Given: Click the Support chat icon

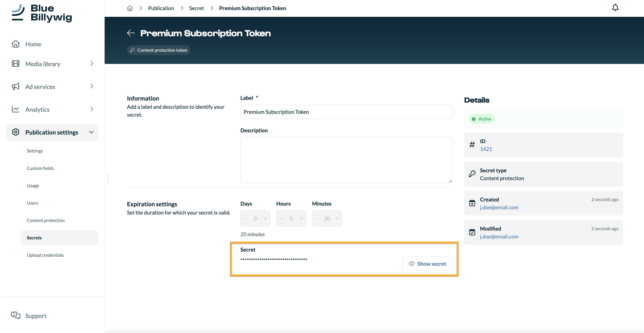Looking at the screenshot, I should coord(16,315).
